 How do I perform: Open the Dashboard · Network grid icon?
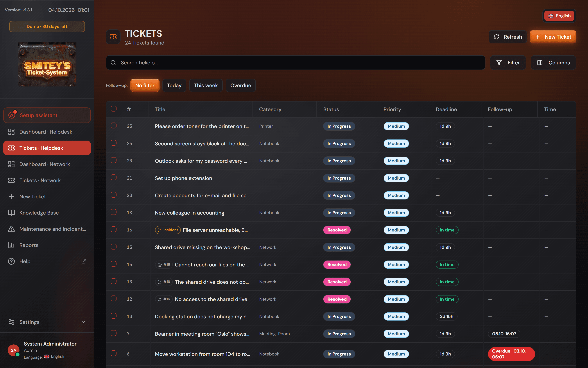[x=11, y=164]
